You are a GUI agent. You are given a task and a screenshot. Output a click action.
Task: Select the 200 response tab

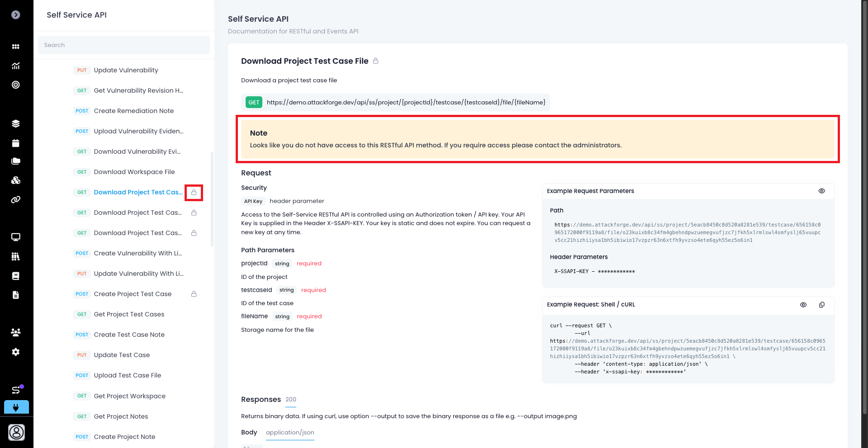point(291,400)
